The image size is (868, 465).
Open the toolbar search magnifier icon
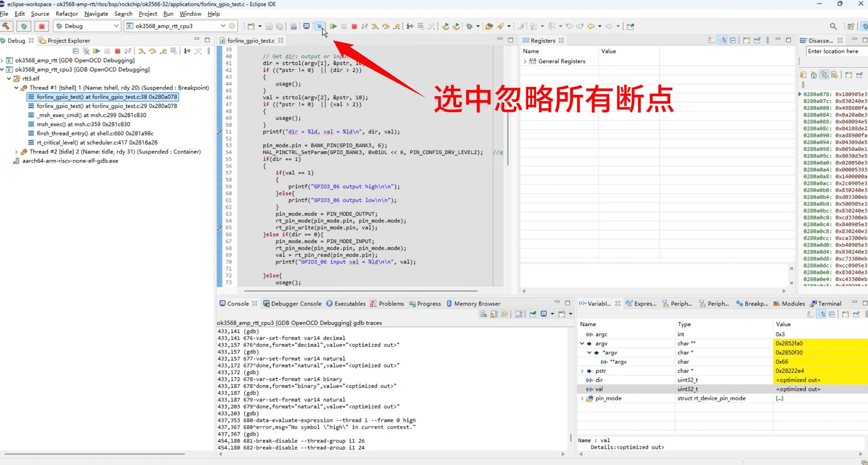(833, 26)
